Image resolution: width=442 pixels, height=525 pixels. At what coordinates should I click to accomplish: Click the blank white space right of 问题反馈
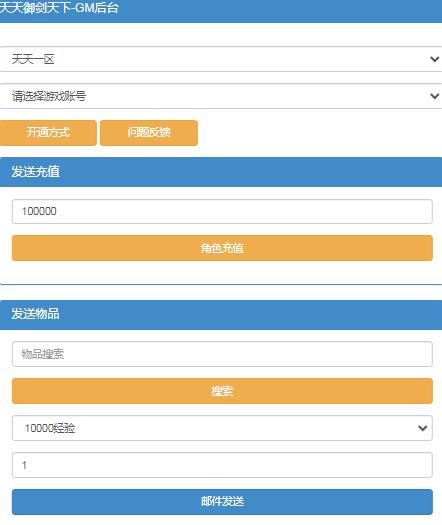320,133
